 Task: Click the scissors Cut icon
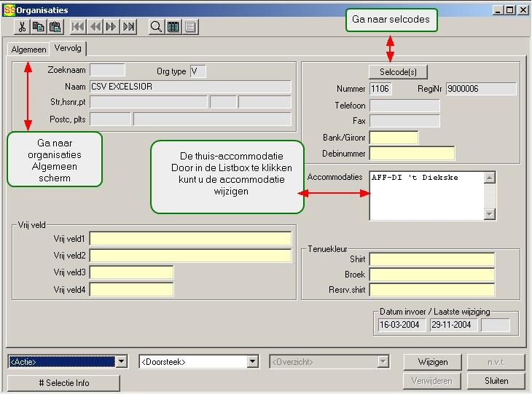pyautogui.click(x=21, y=27)
